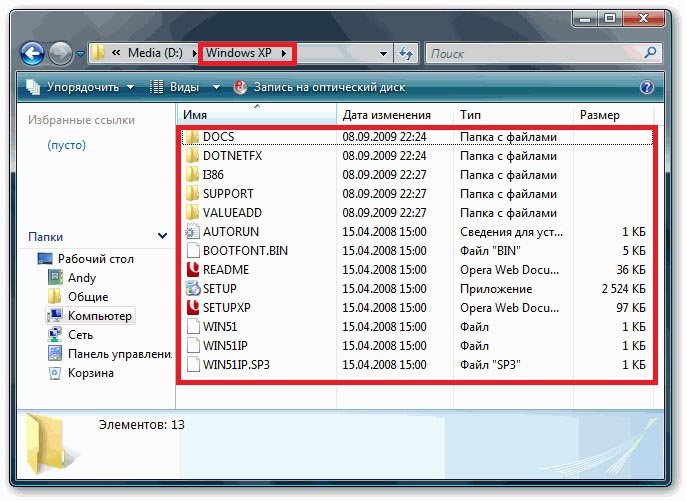
Task: Select the WIN51IP file icon
Action: coord(192,346)
